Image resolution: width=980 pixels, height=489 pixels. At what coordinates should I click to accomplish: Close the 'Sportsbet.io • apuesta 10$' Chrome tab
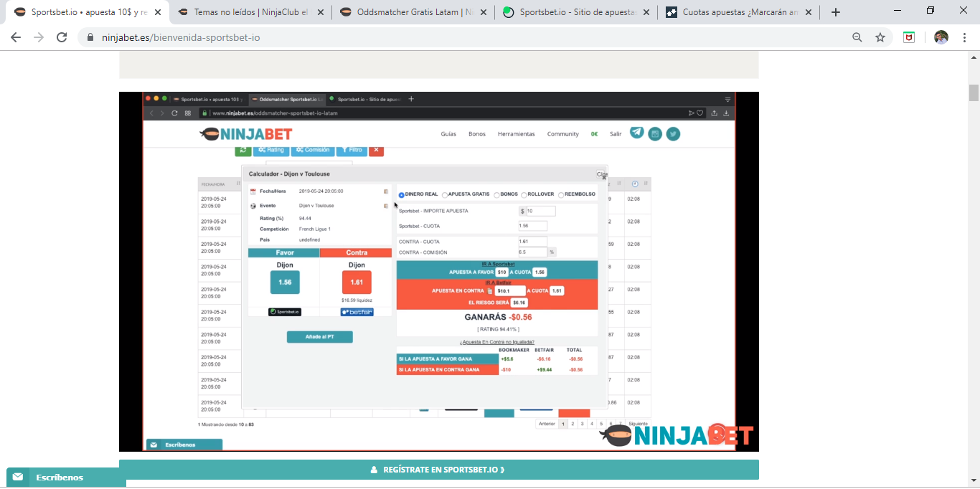coord(158,12)
